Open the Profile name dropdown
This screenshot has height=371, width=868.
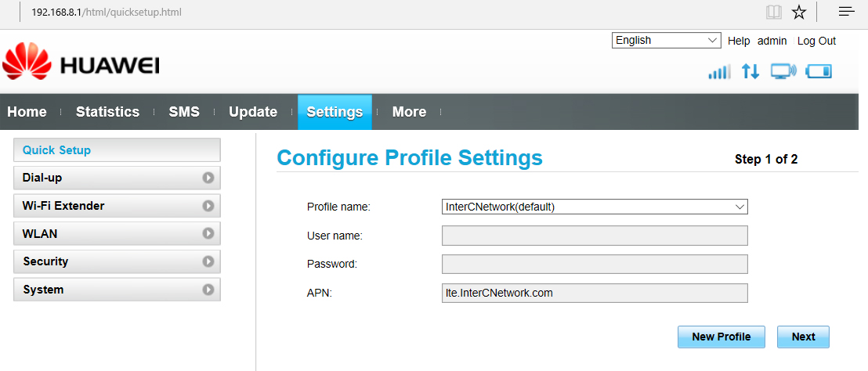595,207
